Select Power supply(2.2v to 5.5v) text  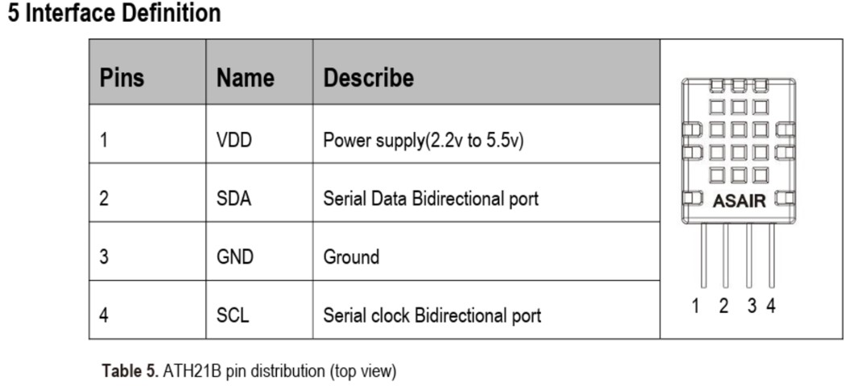click(x=423, y=142)
